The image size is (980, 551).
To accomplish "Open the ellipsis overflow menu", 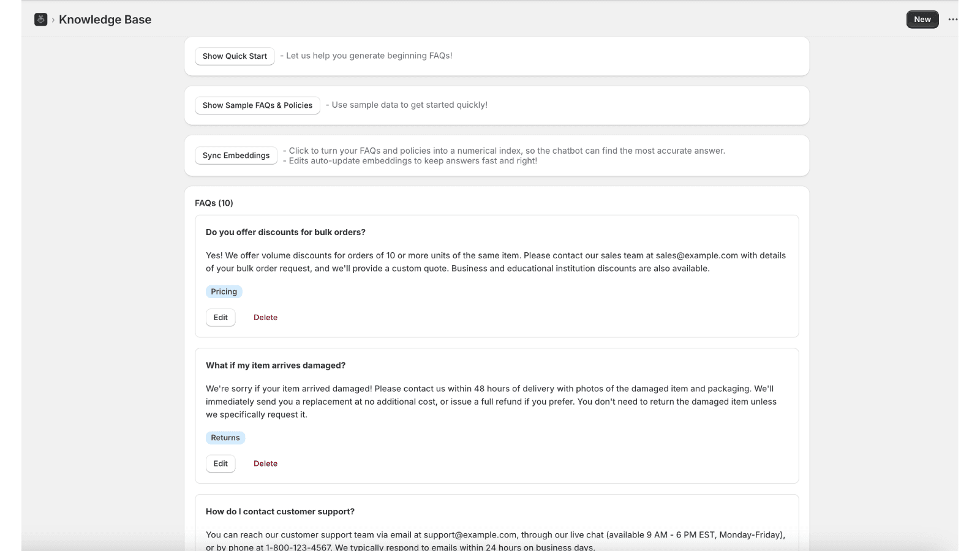I will click(952, 19).
